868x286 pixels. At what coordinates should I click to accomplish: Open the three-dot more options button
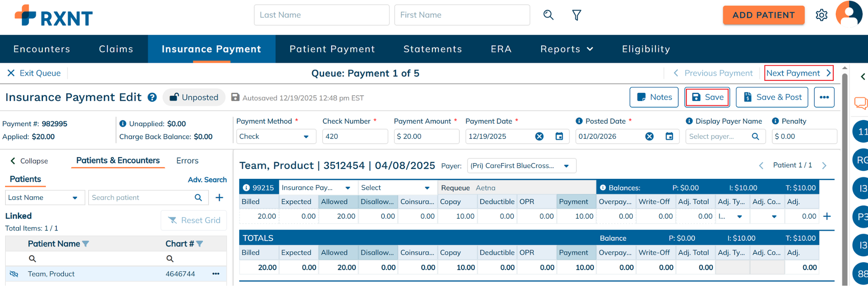tap(824, 97)
